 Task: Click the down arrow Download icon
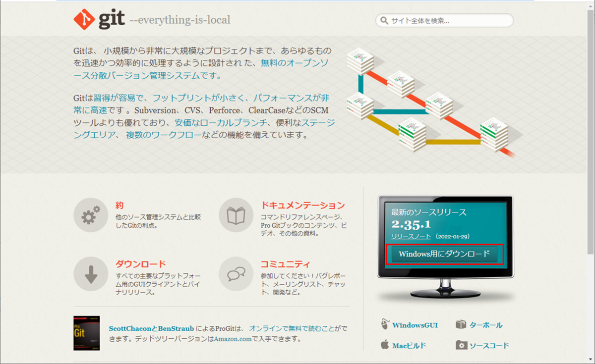pyautogui.click(x=91, y=273)
